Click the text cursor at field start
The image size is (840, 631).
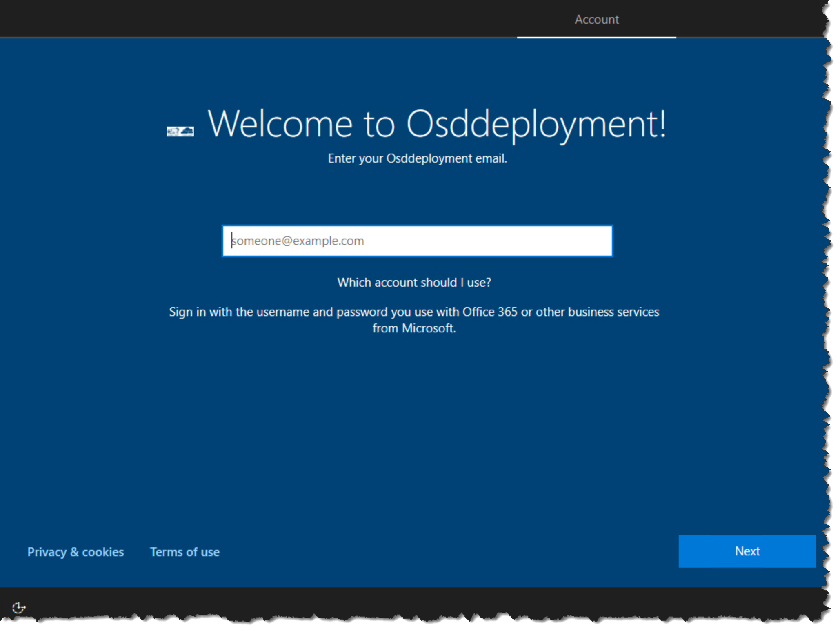click(232, 241)
